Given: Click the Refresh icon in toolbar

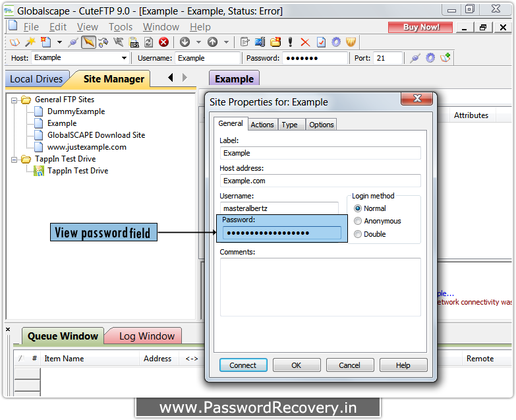Looking at the screenshot, I should click(148, 42).
